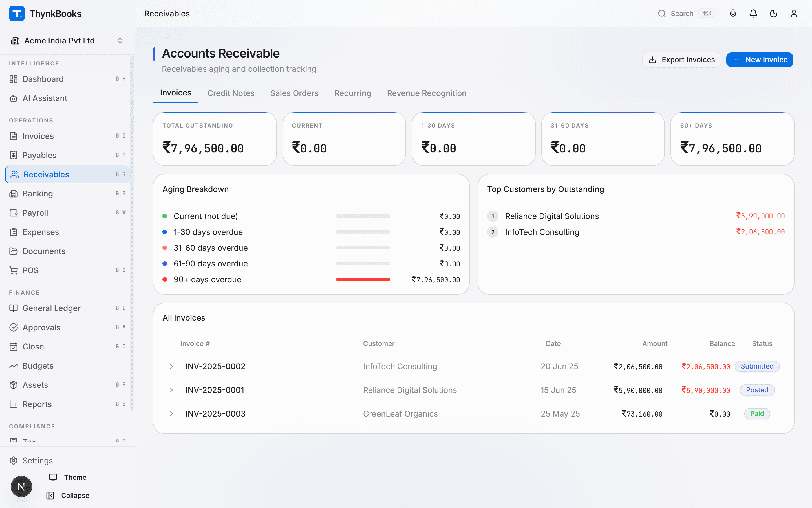Click the Customer column header
The height and width of the screenshot is (508, 812).
pyautogui.click(x=378, y=344)
